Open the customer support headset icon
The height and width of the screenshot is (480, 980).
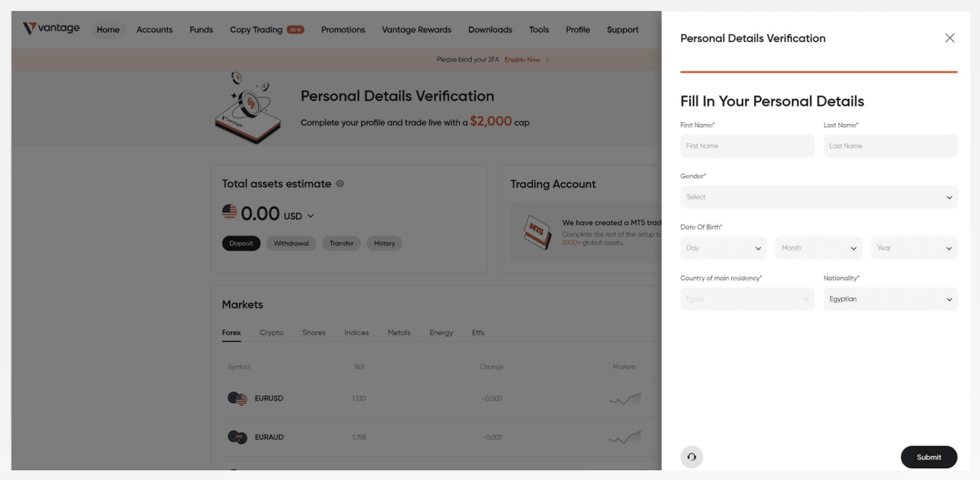pyautogui.click(x=692, y=457)
